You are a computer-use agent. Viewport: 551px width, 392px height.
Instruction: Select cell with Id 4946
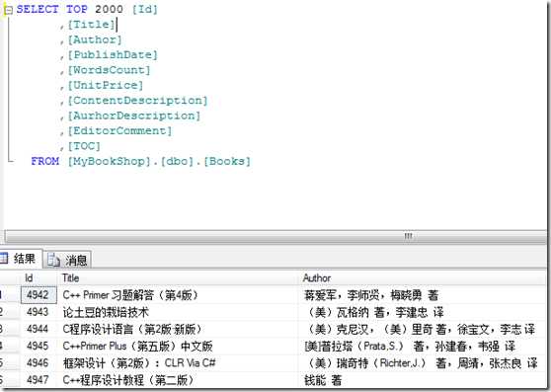click(39, 362)
